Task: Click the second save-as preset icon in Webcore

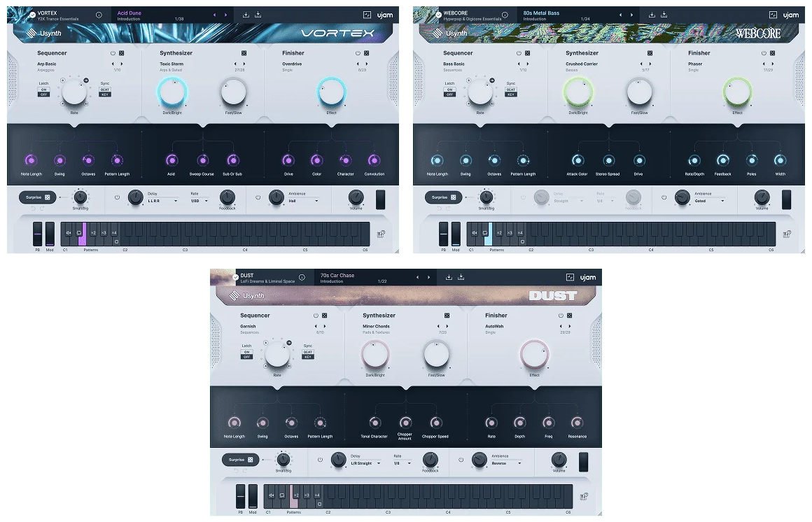Action: point(664,15)
